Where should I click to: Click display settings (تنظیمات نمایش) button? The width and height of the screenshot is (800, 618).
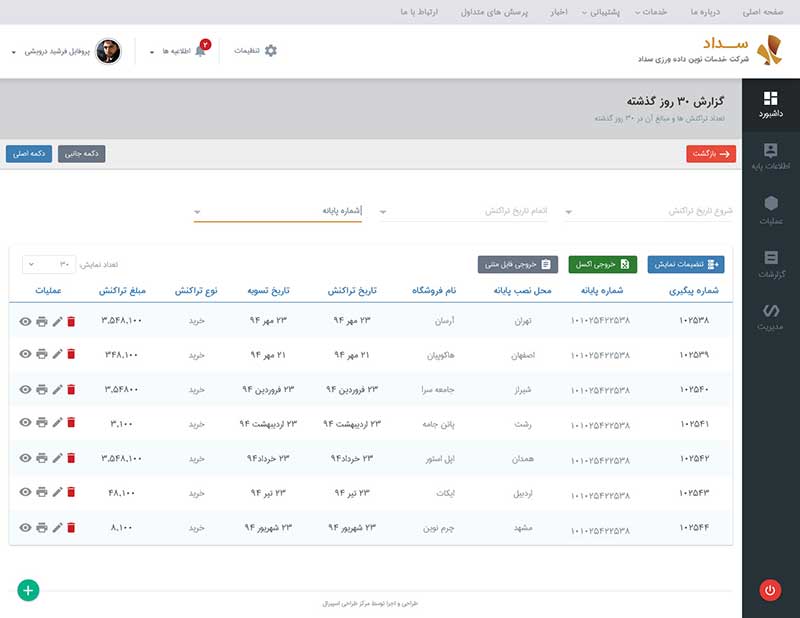[x=686, y=264]
